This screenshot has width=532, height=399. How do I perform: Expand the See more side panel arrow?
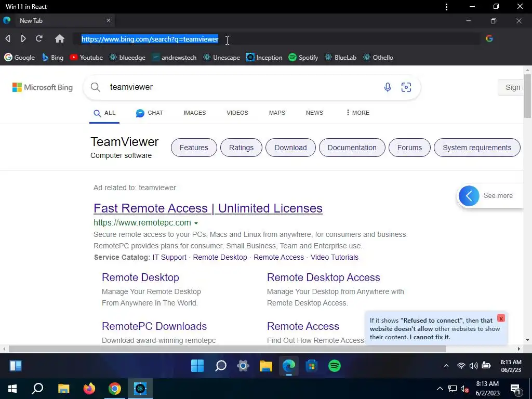[x=469, y=196]
